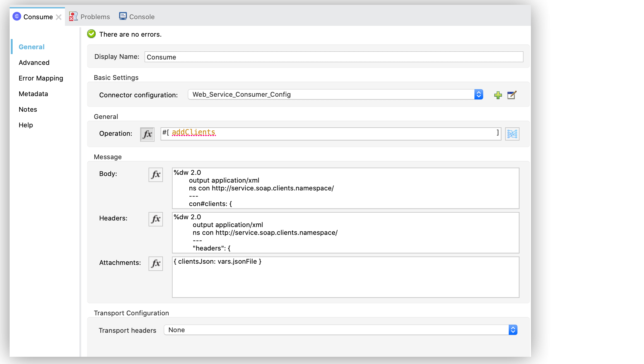The image size is (644, 364).
Task: Click the edit connector configuration pencil icon
Action: point(512,95)
